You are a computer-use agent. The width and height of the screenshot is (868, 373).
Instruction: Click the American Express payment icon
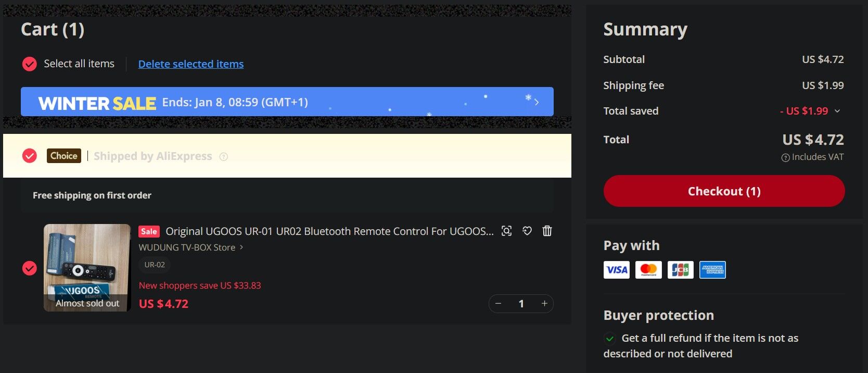pyautogui.click(x=712, y=270)
